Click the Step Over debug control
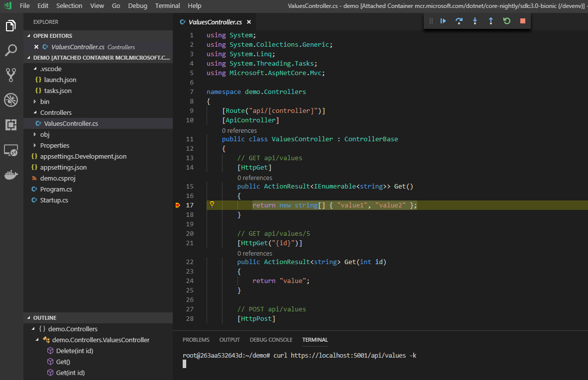The width and height of the screenshot is (588, 380). pyautogui.click(x=459, y=21)
